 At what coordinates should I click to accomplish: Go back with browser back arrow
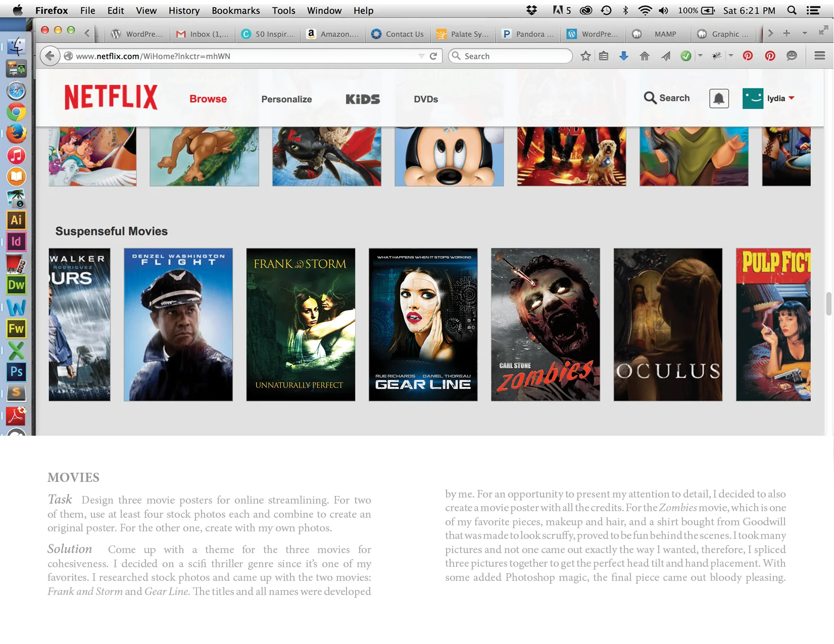(x=50, y=56)
